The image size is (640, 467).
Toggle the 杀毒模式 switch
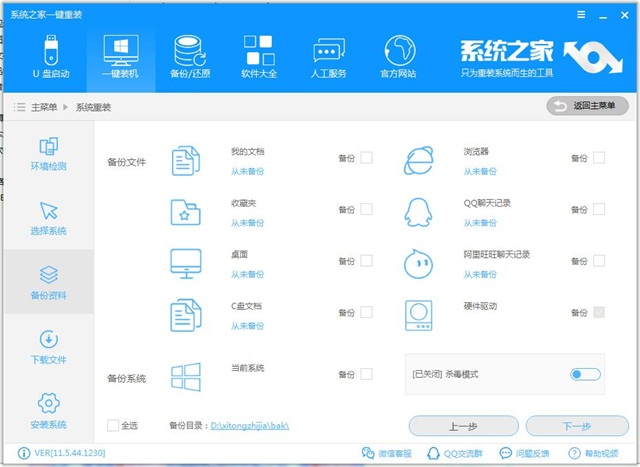[x=585, y=374]
